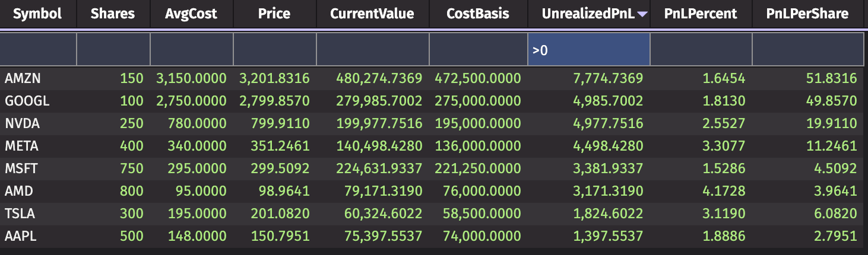This screenshot has width=868, height=255.
Task: Click the Price column header
Action: click(274, 14)
